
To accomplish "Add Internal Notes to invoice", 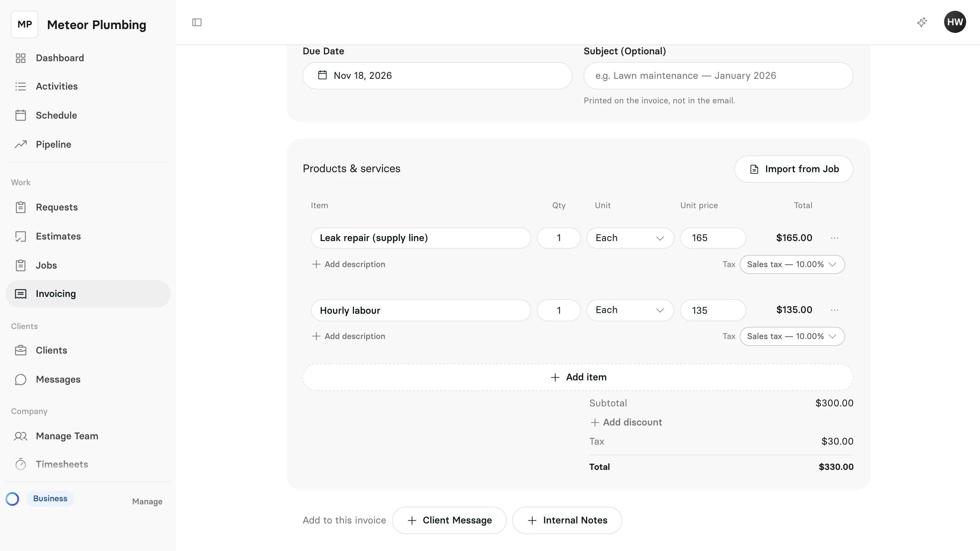I will (567, 520).
